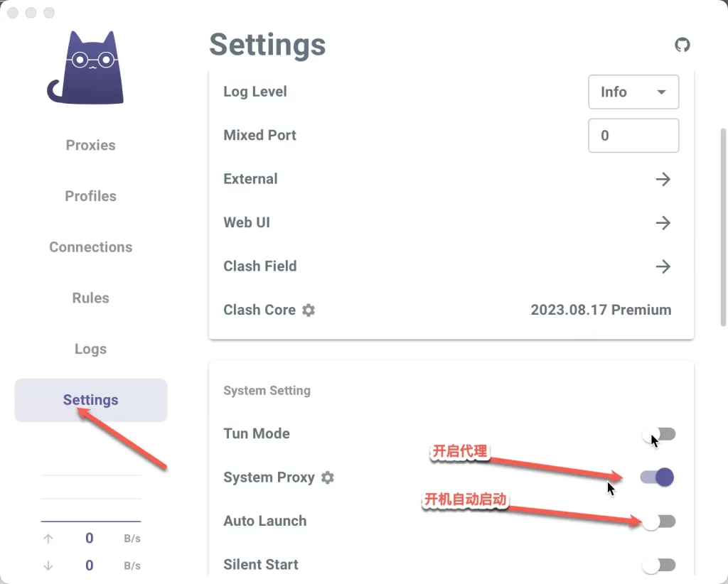Click the upload speed arrow icon

(48, 539)
